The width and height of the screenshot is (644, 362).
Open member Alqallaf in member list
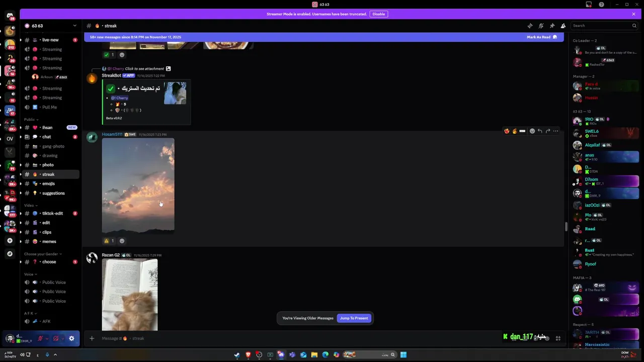pos(606,145)
